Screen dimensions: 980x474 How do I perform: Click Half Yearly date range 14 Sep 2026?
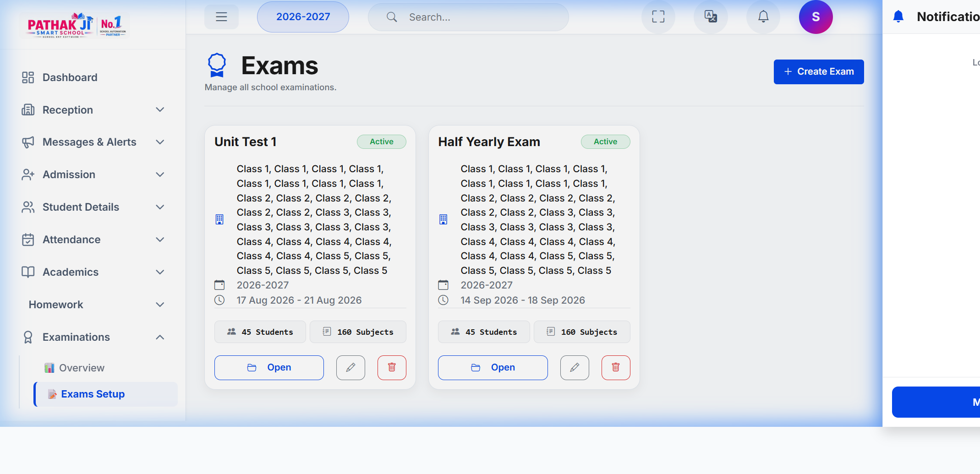click(x=523, y=300)
